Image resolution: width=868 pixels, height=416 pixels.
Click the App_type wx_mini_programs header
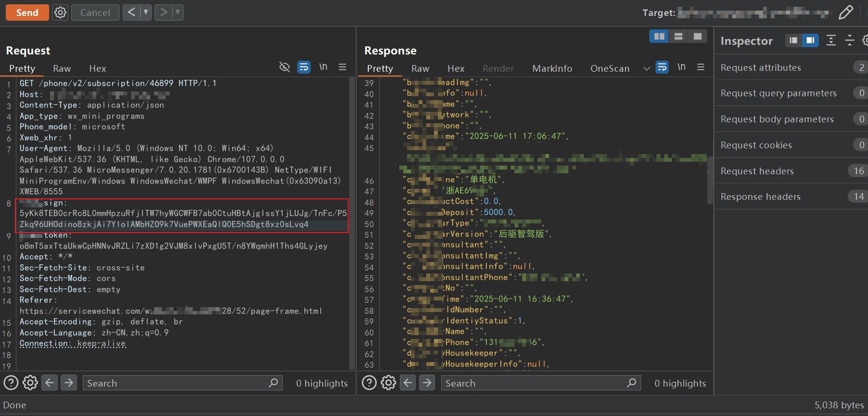click(82, 116)
